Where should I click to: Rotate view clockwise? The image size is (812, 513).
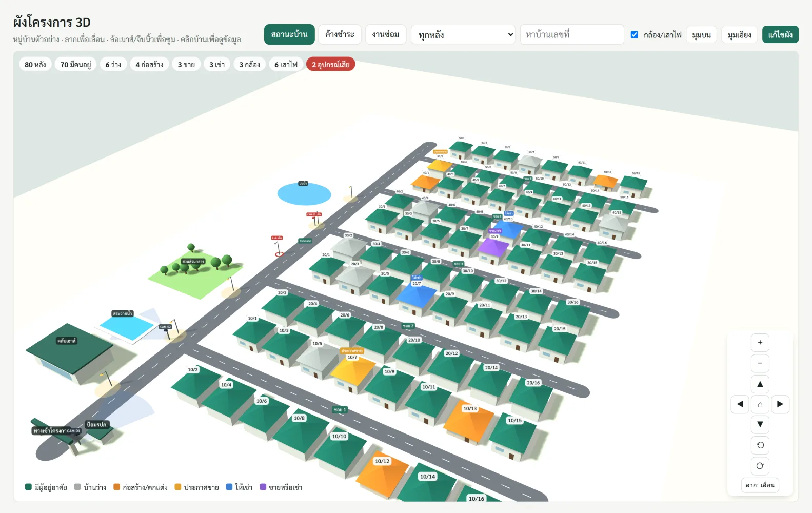(760, 465)
